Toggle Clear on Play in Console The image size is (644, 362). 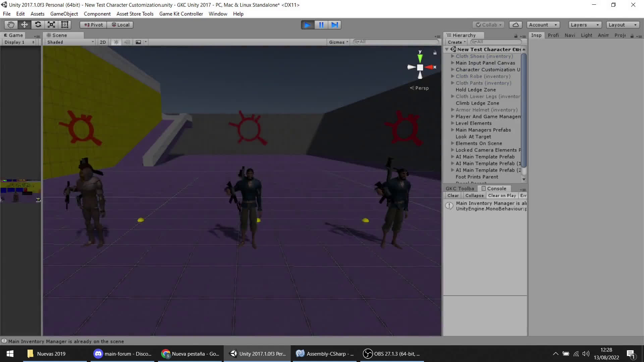(501, 196)
